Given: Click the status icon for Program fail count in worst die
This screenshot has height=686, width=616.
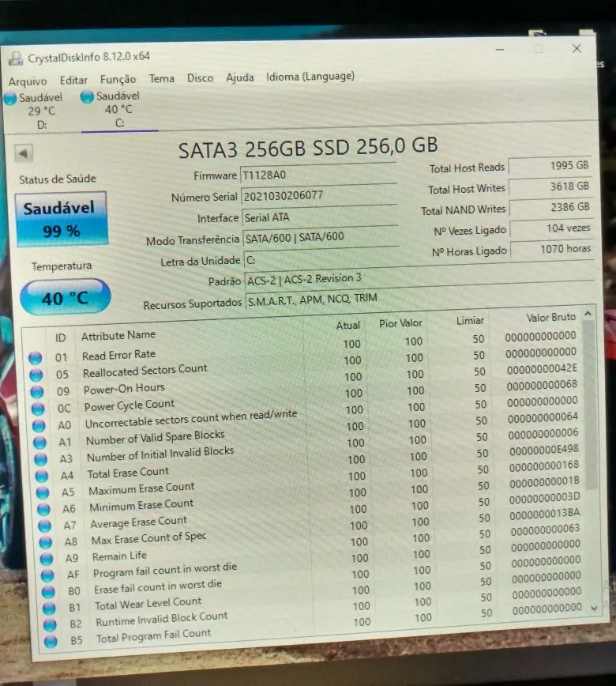Looking at the screenshot, I should coord(47,575).
